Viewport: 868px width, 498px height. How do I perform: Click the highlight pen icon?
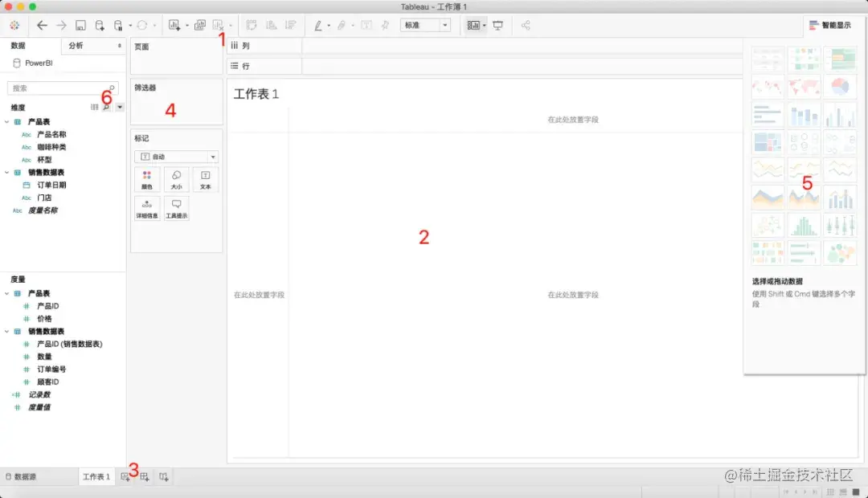point(318,25)
